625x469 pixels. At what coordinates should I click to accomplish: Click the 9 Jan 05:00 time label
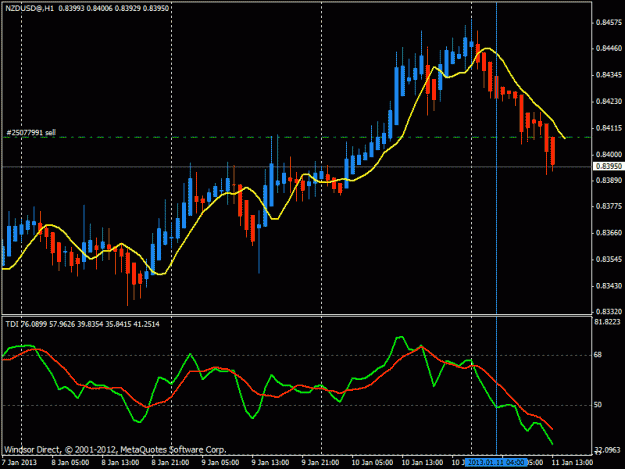(220, 462)
